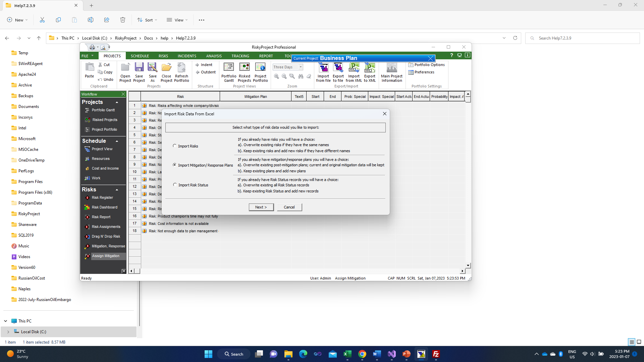Viewport: 644px width, 362px height.
Task: Collapse the Projects section in Workflow
Action: point(117,102)
